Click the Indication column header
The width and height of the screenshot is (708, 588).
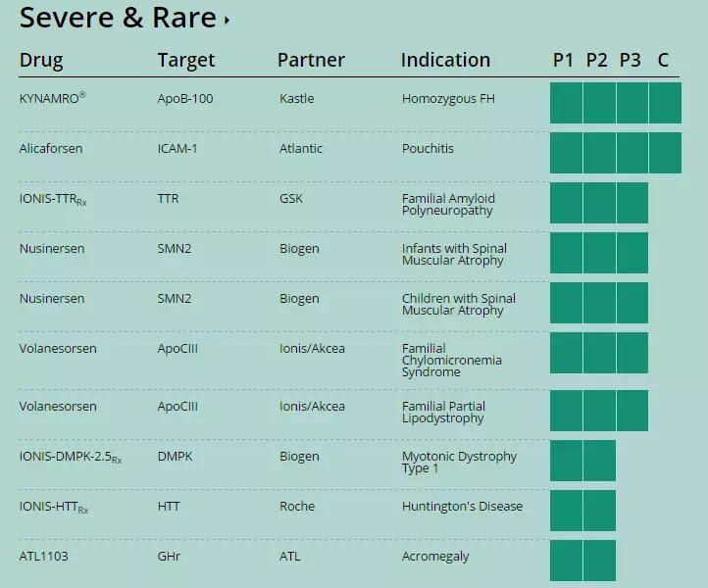[445, 60]
